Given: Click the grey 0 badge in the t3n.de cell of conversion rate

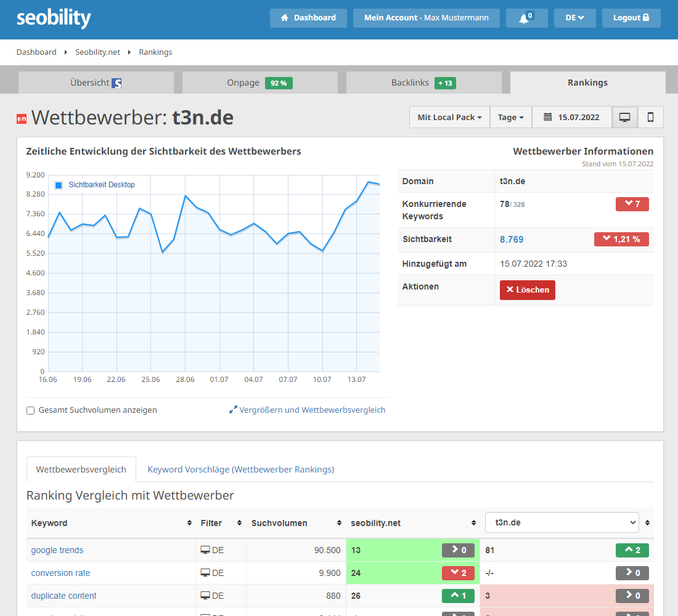Looking at the screenshot, I should click(632, 573).
